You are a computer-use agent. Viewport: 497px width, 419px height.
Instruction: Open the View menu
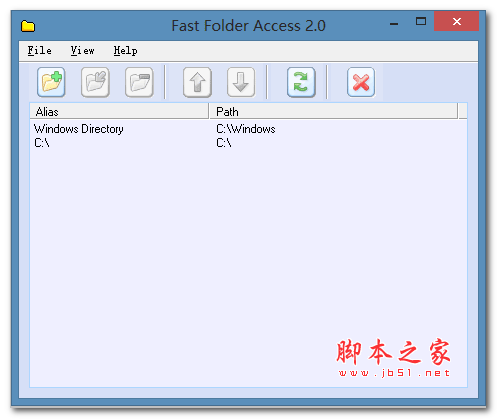pos(82,51)
